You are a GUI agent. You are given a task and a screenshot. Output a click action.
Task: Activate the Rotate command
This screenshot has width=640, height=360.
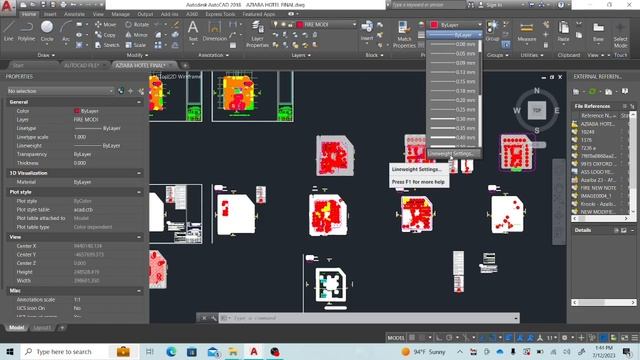(x=137, y=24)
